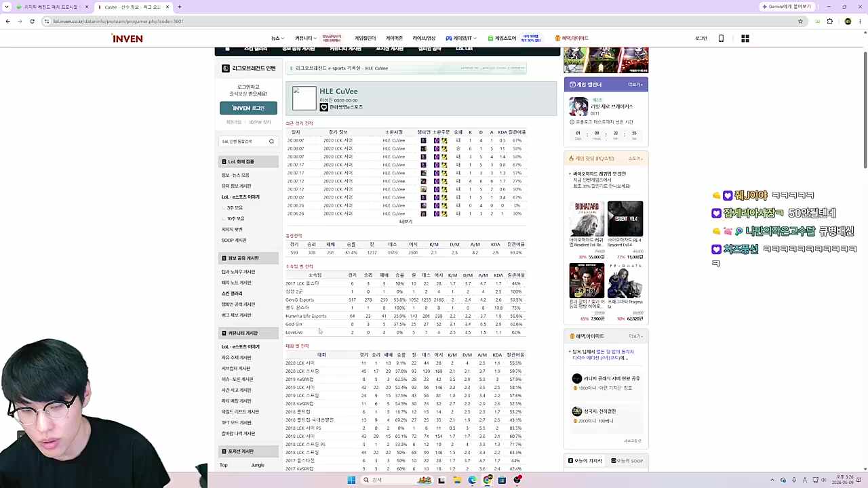Open the grid apps menu in INVEN header

tap(745, 39)
